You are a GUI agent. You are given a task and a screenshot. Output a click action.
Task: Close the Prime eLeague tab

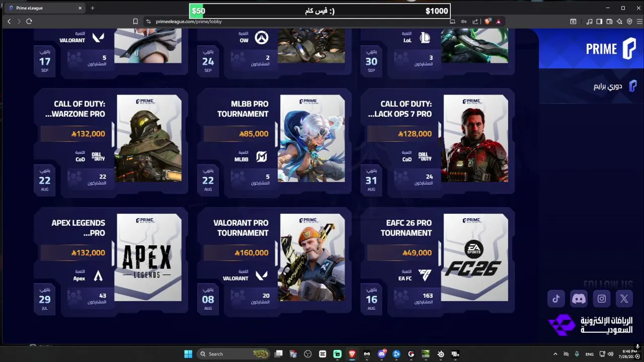coord(80,8)
